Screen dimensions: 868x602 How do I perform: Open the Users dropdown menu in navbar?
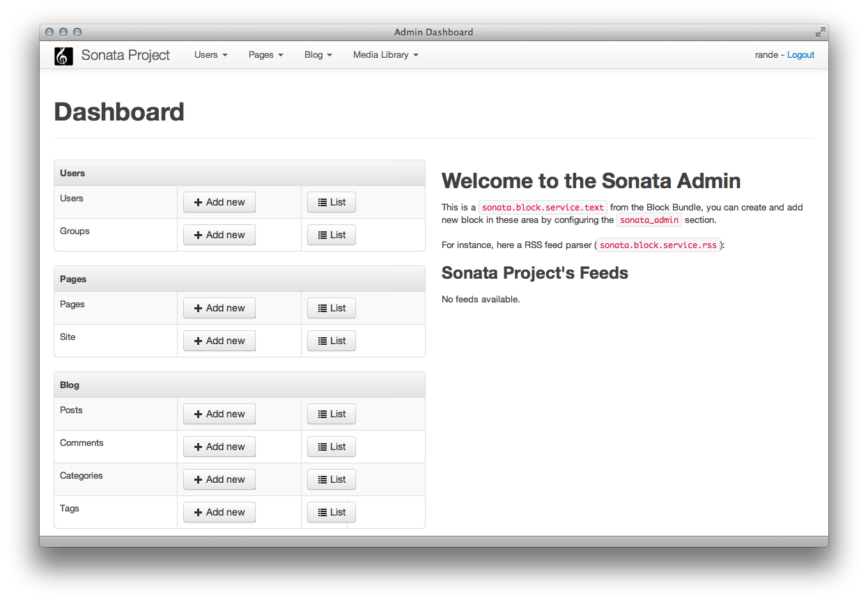tap(210, 55)
